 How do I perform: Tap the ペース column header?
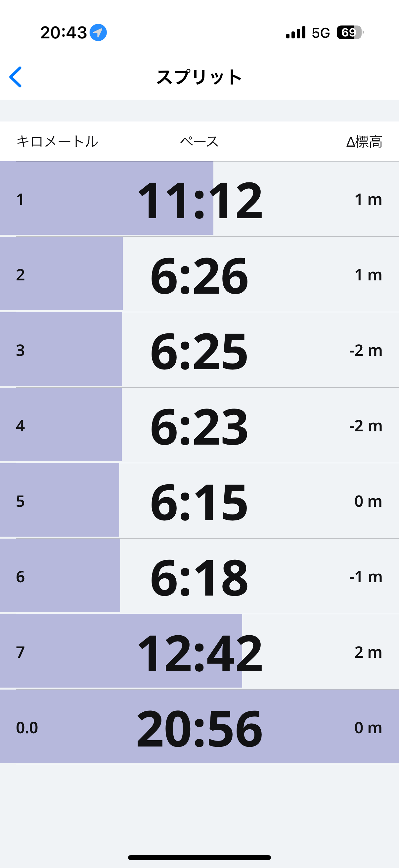(199, 142)
